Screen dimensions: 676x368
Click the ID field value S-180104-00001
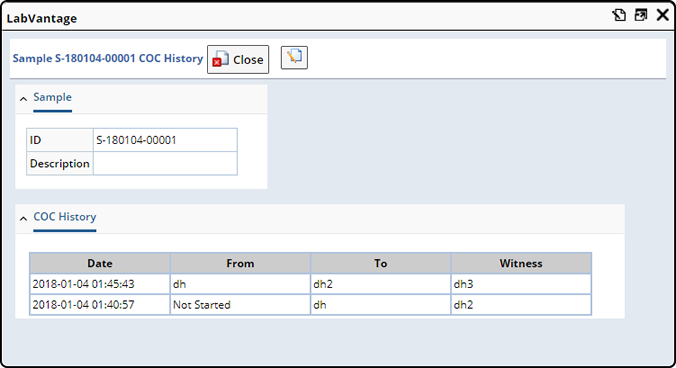(165, 140)
